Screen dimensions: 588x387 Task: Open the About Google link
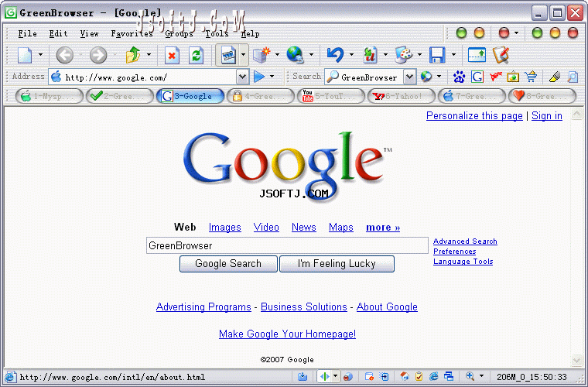387,307
